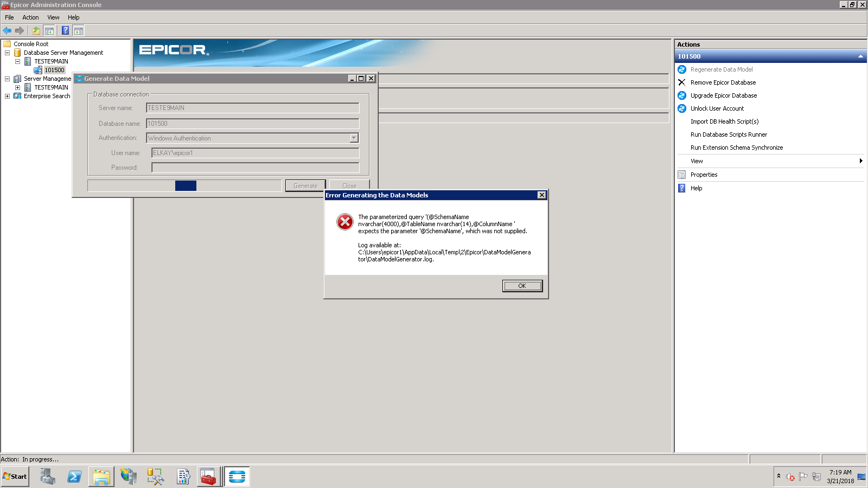Image resolution: width=868 pixels, height=488 pixels.
Task: Click the Server name field
Action: [x=252, y=108]
